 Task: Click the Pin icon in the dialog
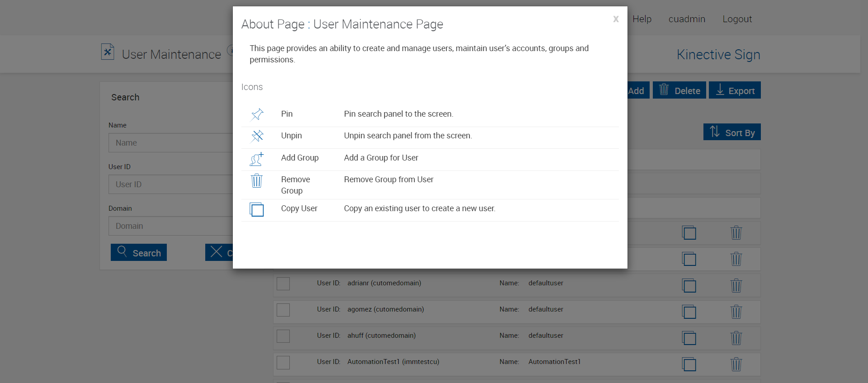(257, 114)
